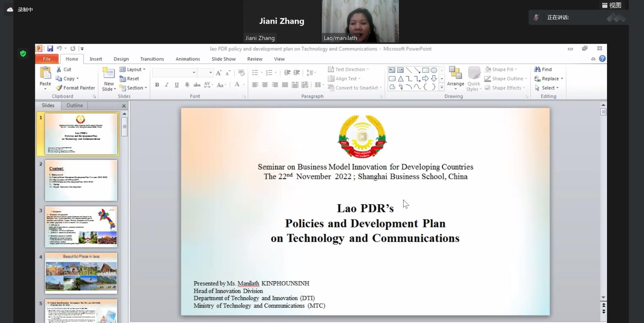Switch to the Slide Show ribbon tab
This screenshot has width=644, height=323.
[x=224, y=59]
